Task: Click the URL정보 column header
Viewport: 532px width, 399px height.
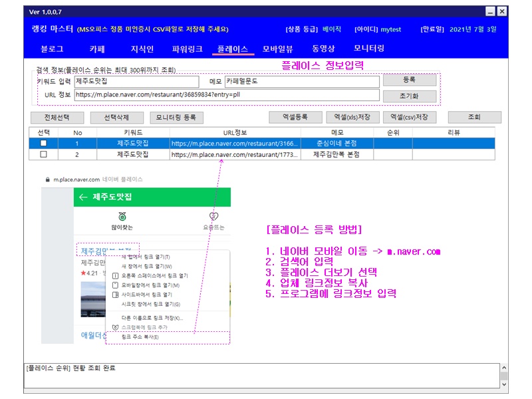Action: pyautogui.click(x=235, y=132)
